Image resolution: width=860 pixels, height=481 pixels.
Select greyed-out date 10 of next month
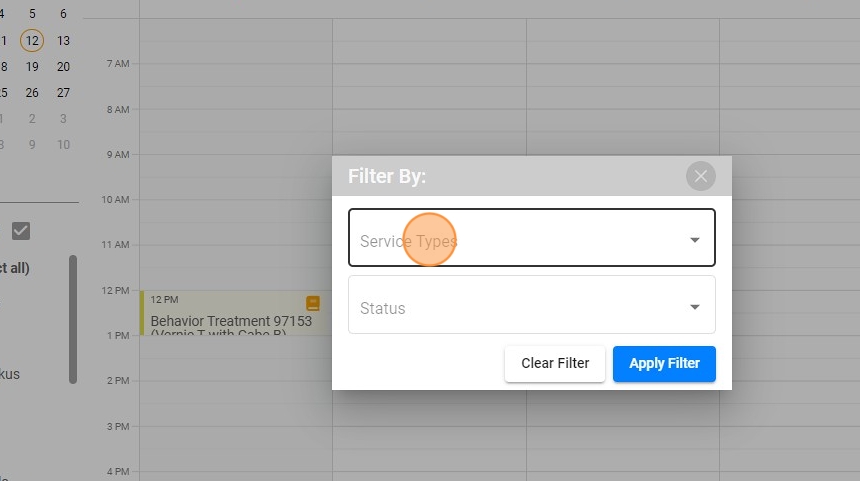point(63,145)
